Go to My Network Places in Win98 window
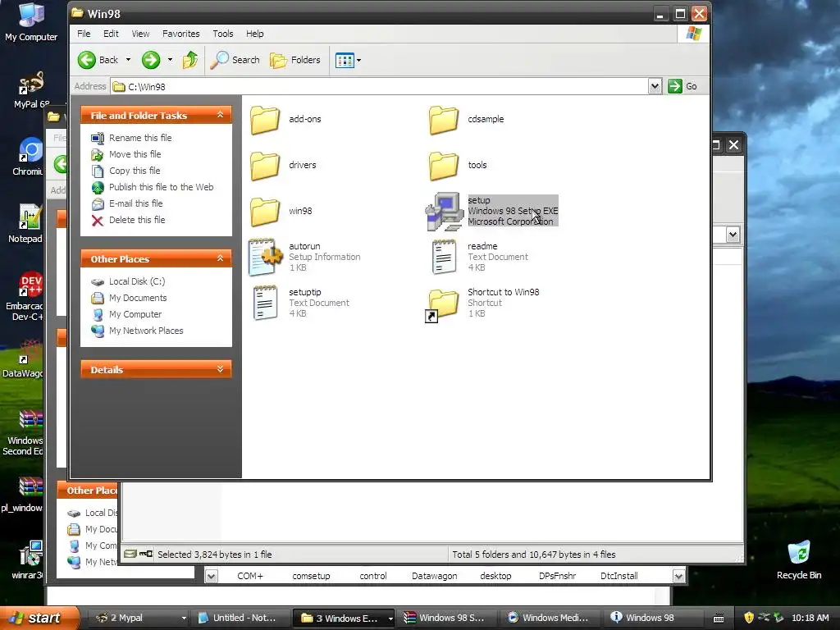840x630 pixels. coord(146,331)
